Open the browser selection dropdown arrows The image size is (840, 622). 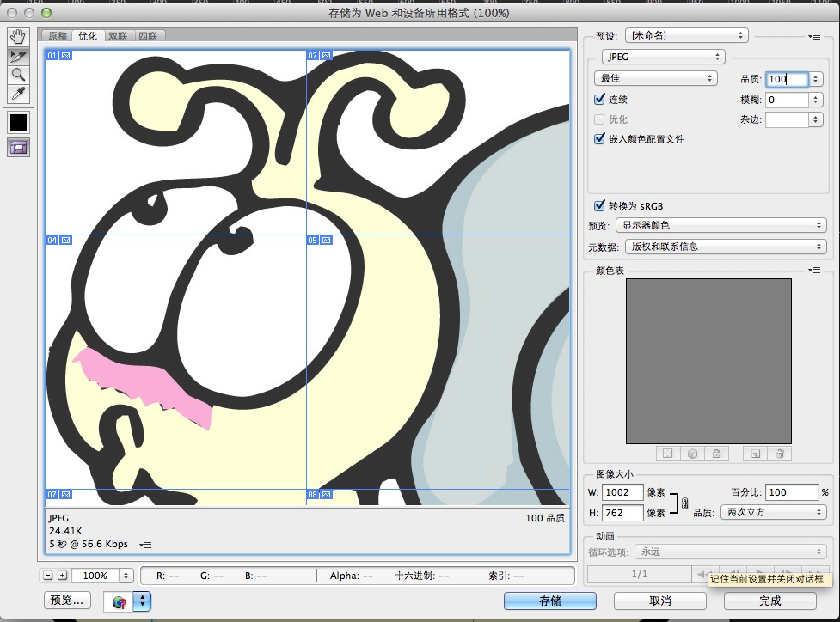(142, 601)
